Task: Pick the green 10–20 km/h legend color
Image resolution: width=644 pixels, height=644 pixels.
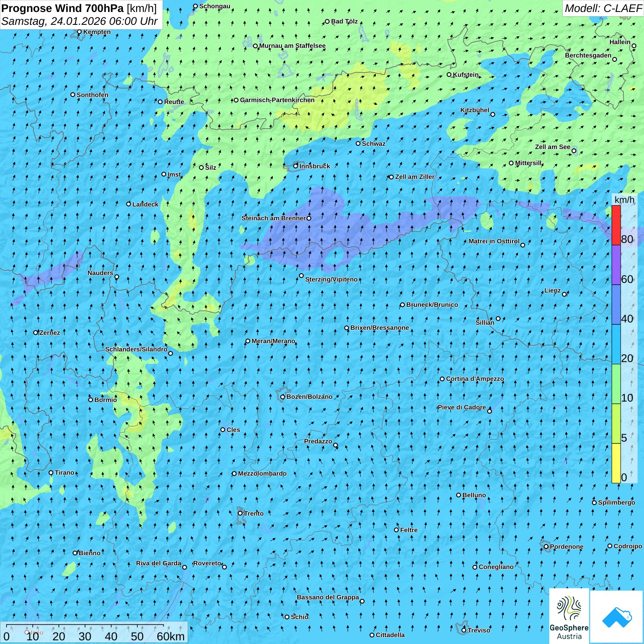Action: [x=616, y=384]
